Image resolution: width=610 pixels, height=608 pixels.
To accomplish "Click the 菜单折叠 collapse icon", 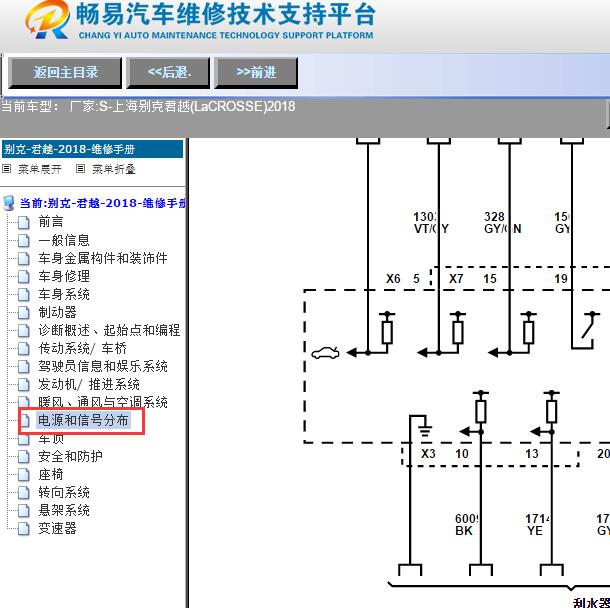I will pyautogui.click(x=80, y=169).
